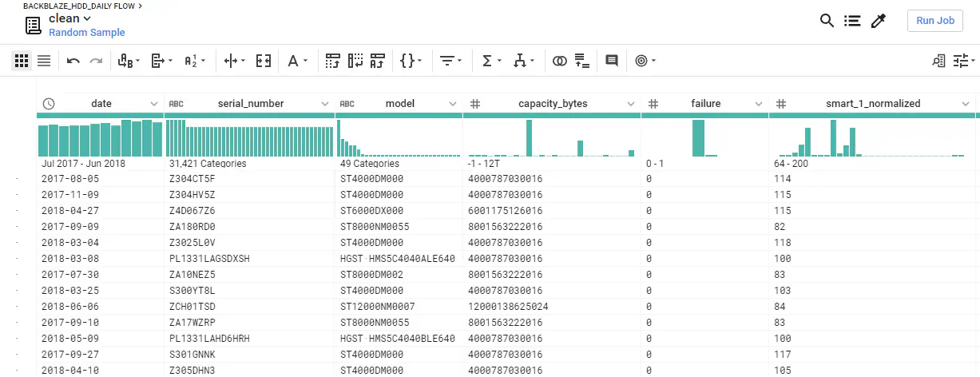Open the aggregate sigma dropdown
Image resolution: width=980 pixels, height=377 pixels.
(x=492, y=61)
